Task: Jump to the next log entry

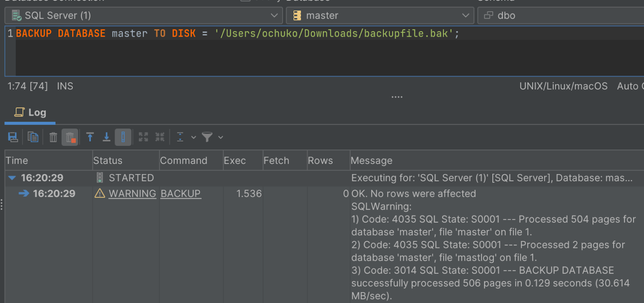Action: point(106,137)
